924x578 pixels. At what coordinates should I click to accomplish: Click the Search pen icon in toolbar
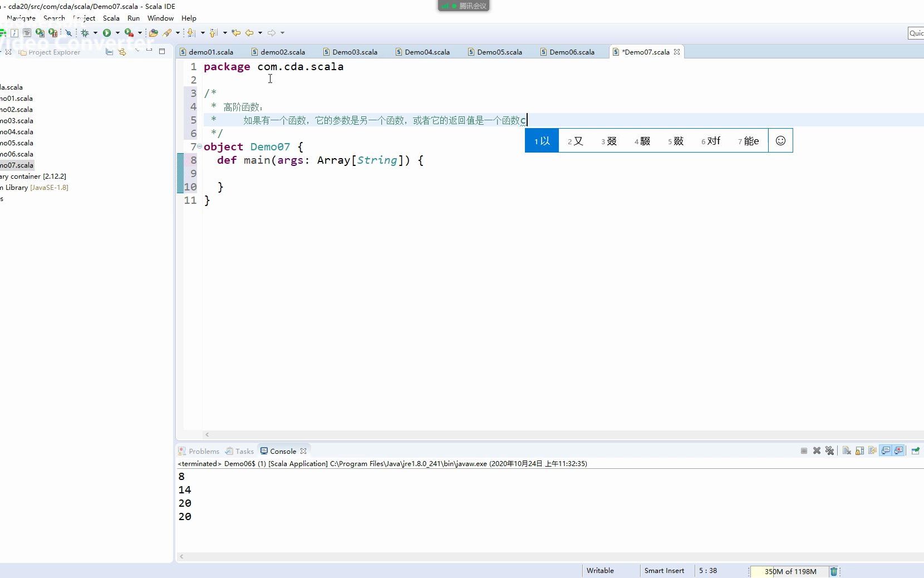167,33
